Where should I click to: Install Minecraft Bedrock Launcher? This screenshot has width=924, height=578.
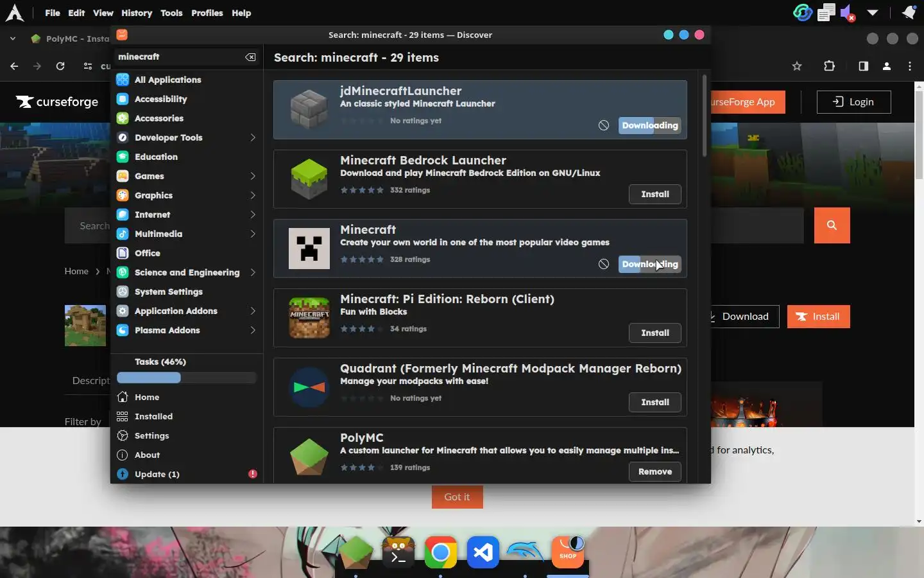[655, 194]
